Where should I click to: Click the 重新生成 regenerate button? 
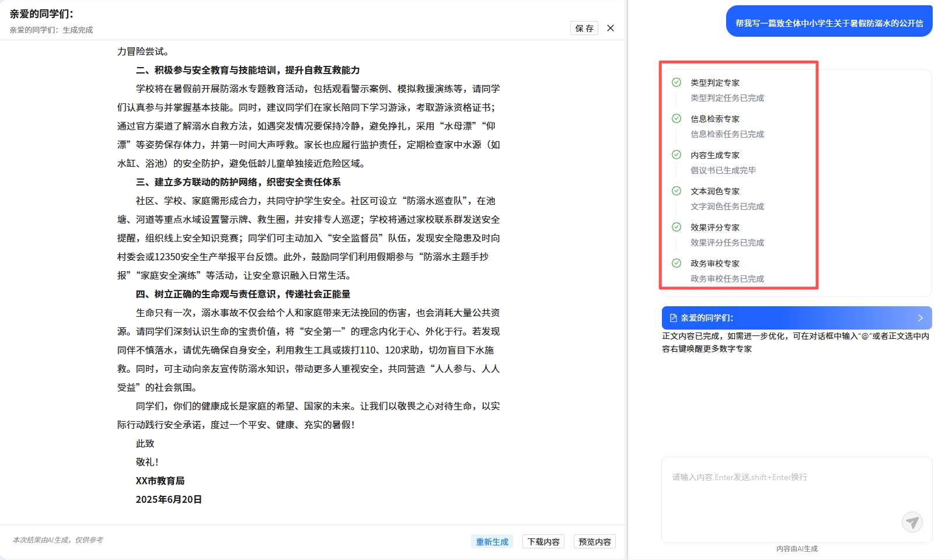click(x=491, y=542)
